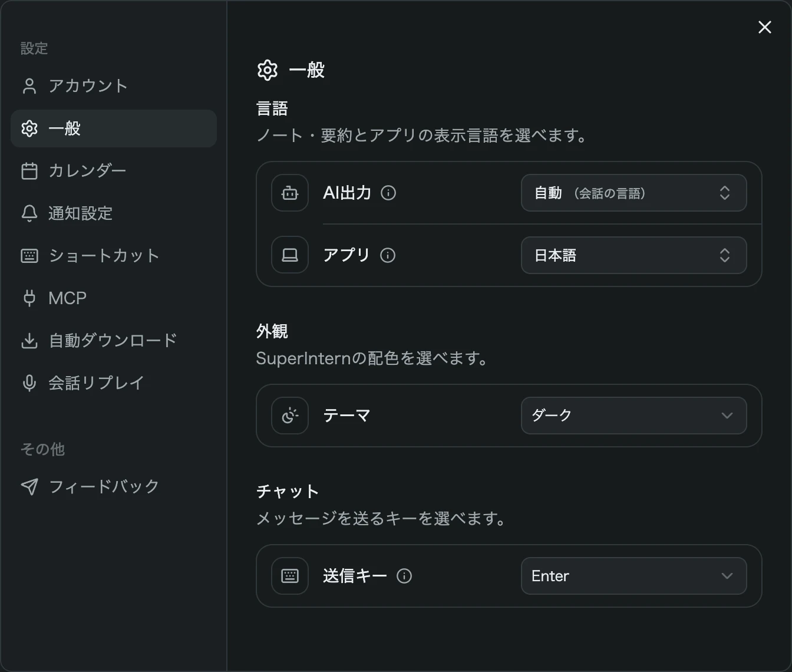The image size is (792, 672).
Task: Click the robot icon in the AI出力 row
Action: click(290, 193)
